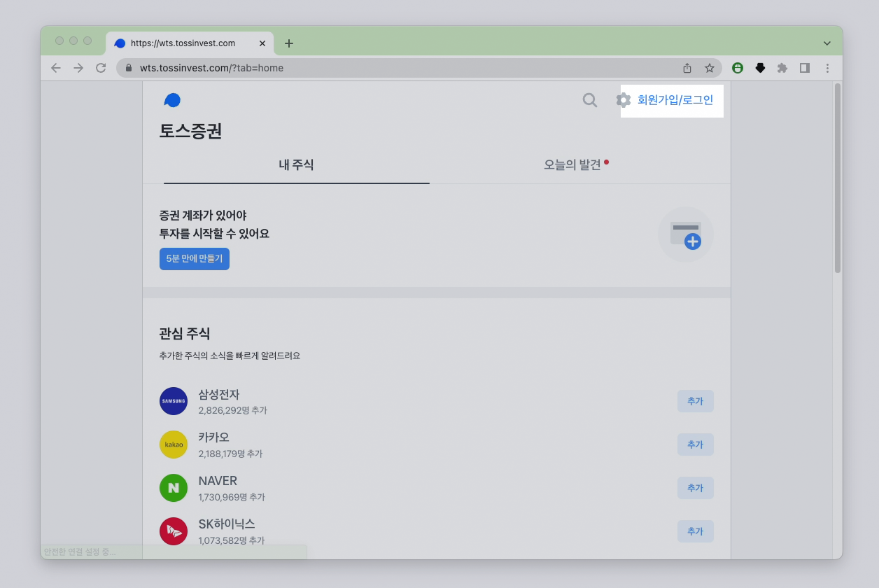Select the wts.tossinvest.com browser tab
Viewport: 879px width, 588px height.
tap(190, 43)
